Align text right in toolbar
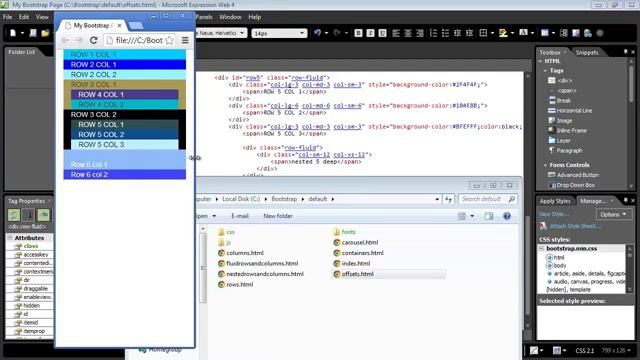This screenshot has width=640, height=360. tap(420, 33)
